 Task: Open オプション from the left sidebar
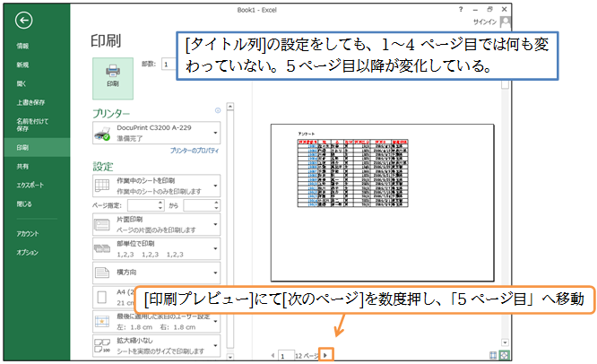26,253
